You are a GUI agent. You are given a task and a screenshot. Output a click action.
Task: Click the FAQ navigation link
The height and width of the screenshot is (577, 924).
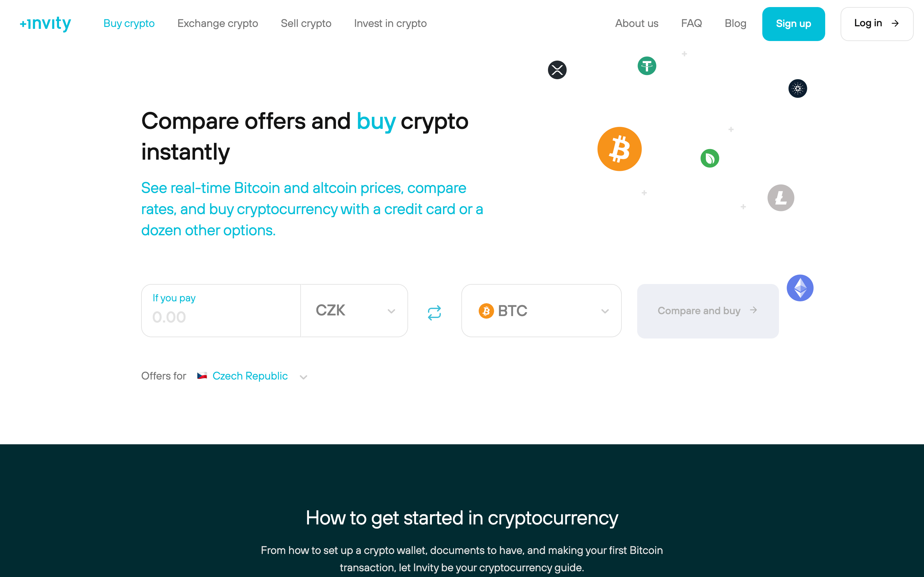click(691, 23)
